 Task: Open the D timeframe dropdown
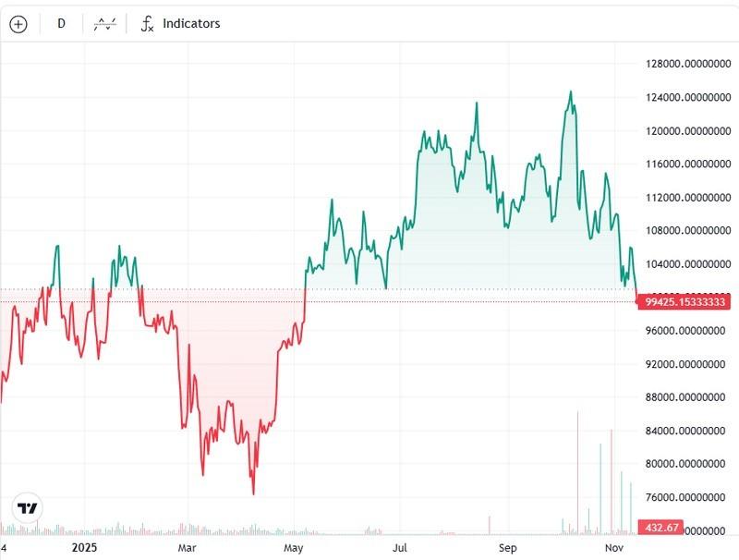60,22
